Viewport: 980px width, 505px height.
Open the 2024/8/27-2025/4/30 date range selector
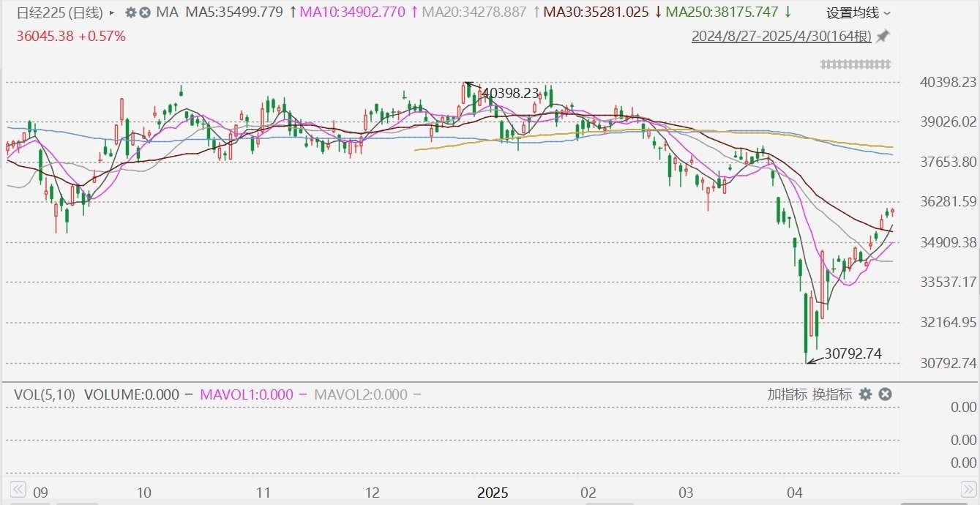click(x=781, y=37)
